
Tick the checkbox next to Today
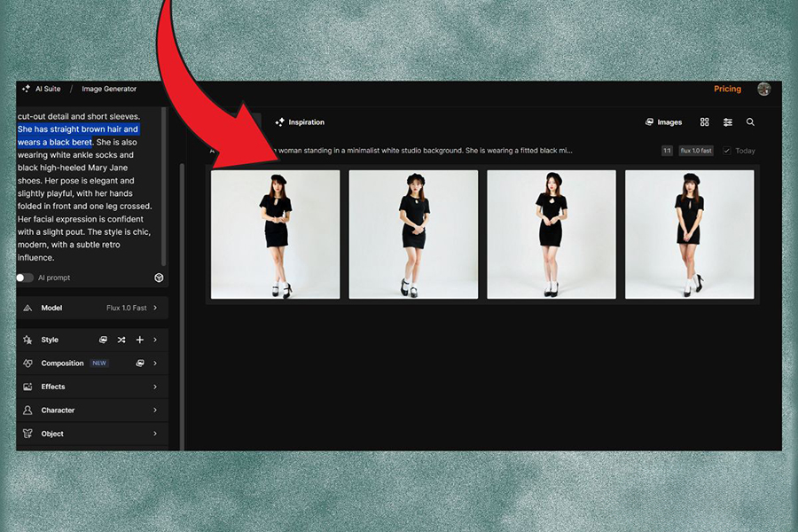pos(727,151)
